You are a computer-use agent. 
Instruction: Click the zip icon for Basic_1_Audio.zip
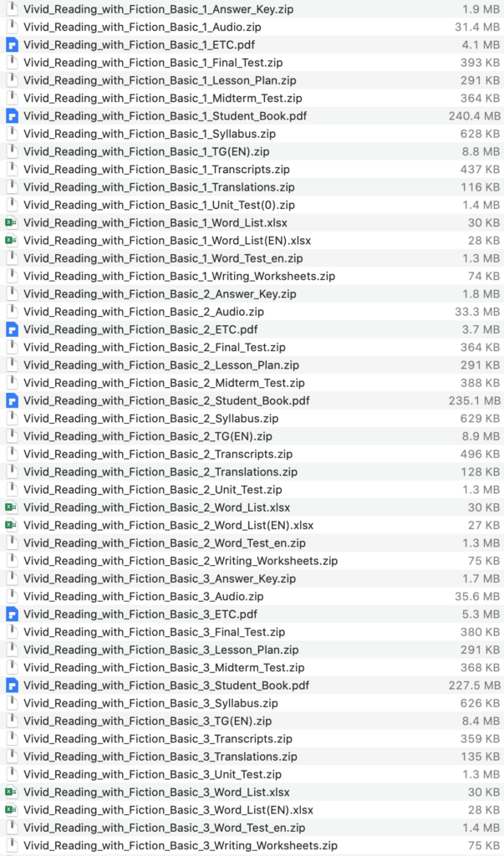pos(12,27)
